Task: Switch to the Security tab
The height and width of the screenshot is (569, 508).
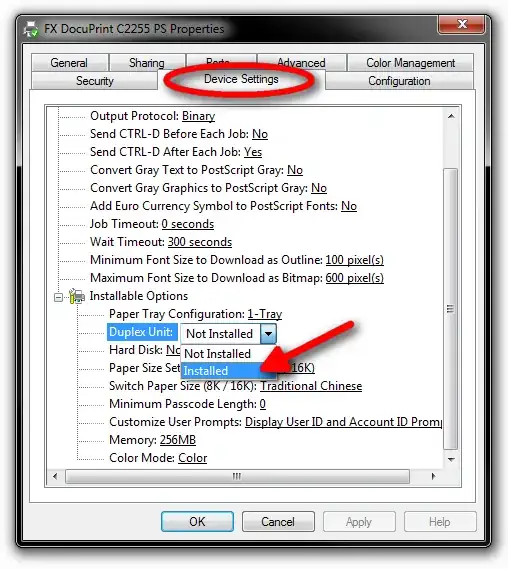Action: [95, 81]
